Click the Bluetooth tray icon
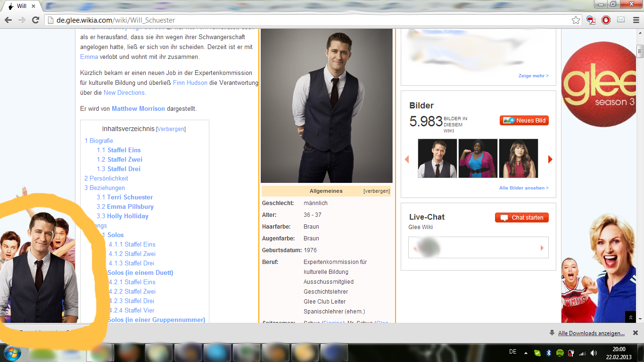The image size is (644, 362). [549, 353]
